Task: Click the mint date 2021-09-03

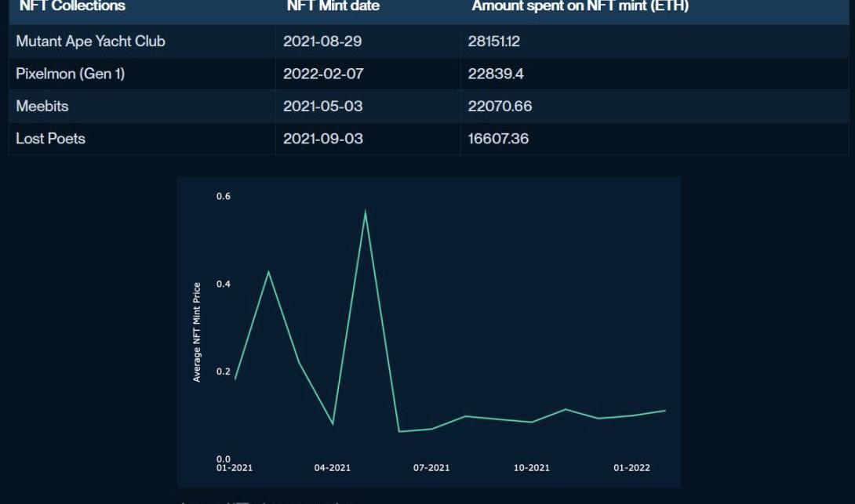Action: click(x=322, y=139)
